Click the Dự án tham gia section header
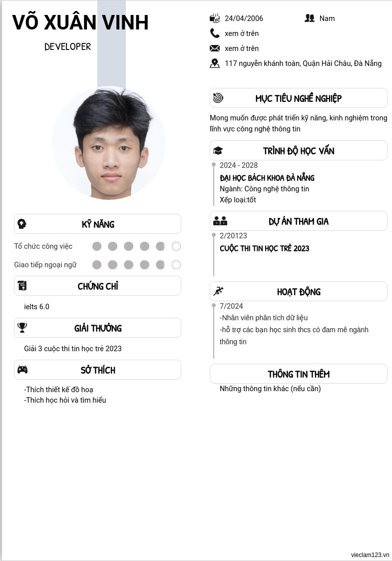392x561 pixels. click(x=298, y=221)
